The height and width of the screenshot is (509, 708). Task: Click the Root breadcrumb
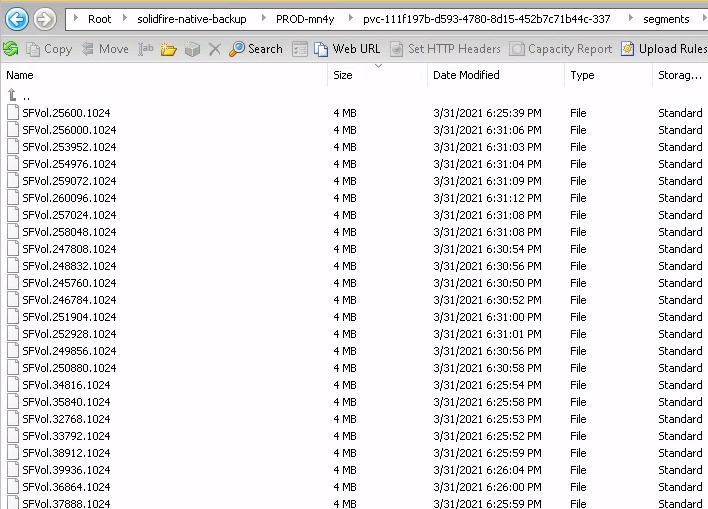(x=99, y=19)
